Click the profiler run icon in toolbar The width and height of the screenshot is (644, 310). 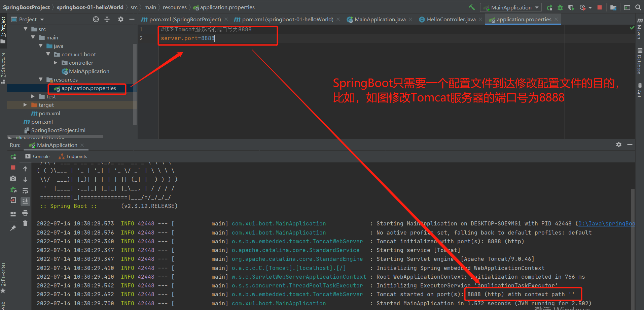[x=582, y=7]
